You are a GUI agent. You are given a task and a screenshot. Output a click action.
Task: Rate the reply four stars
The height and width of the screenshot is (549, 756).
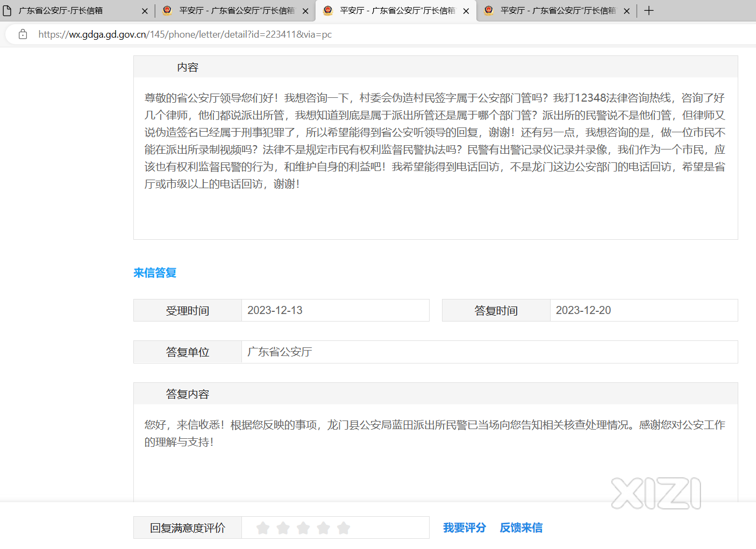pos(323,528)
